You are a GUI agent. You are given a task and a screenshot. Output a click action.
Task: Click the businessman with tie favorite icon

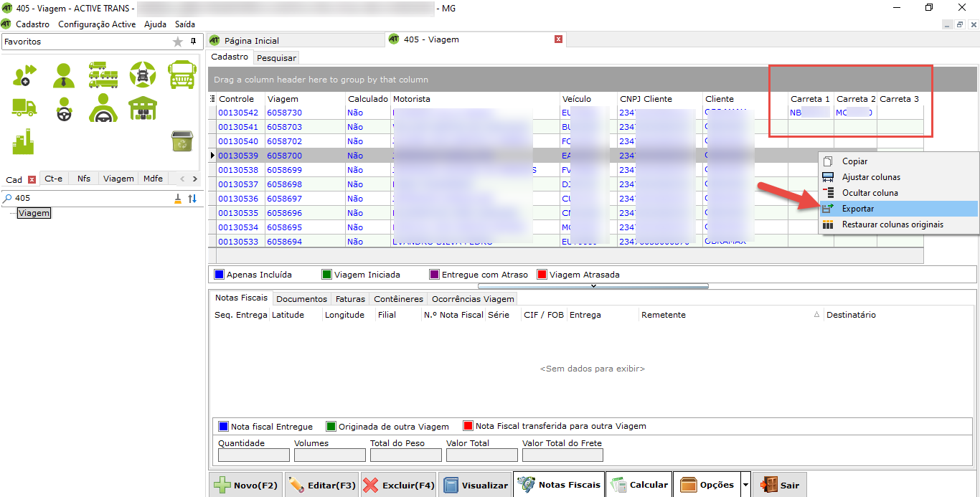(64, 75)
